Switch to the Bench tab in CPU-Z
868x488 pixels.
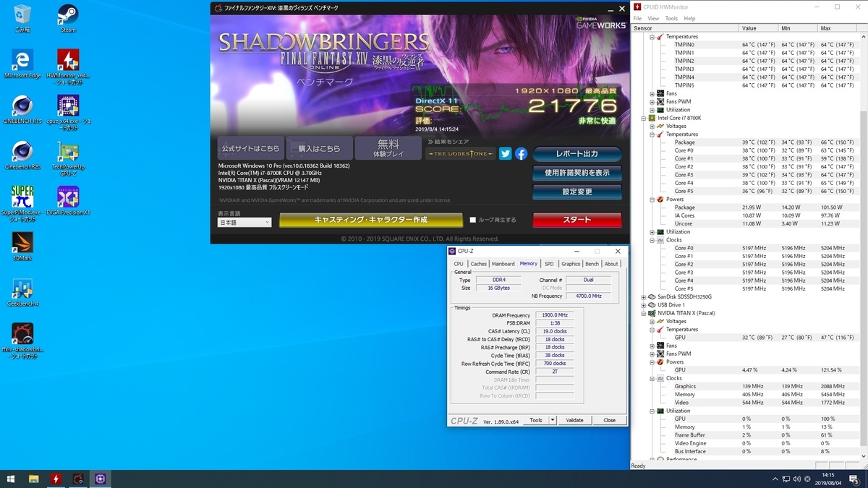click(592, 264)
